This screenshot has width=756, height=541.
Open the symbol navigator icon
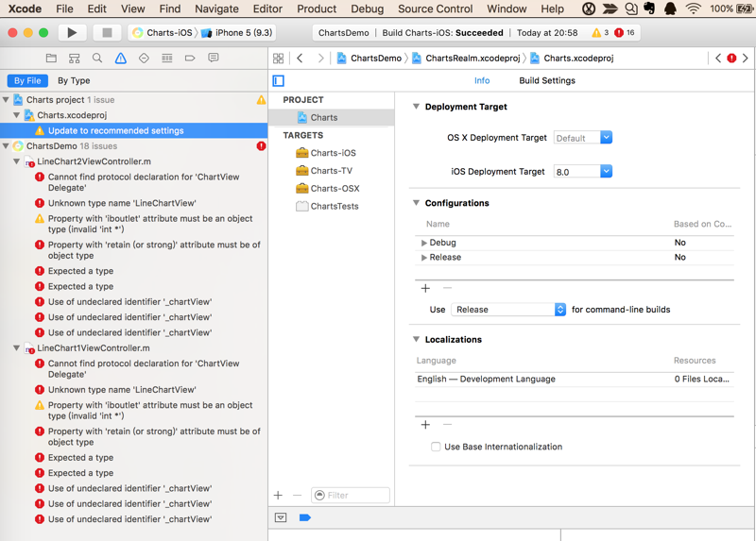(x=75, y=59)
